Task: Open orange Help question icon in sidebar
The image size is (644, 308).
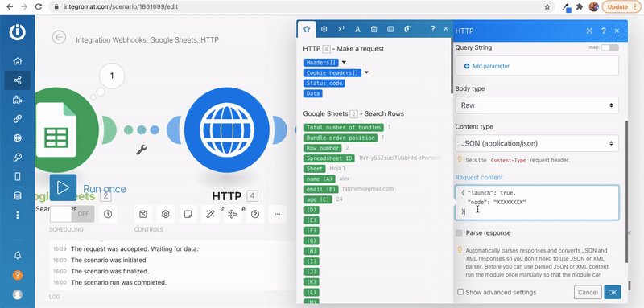Action: click(17, 275)
